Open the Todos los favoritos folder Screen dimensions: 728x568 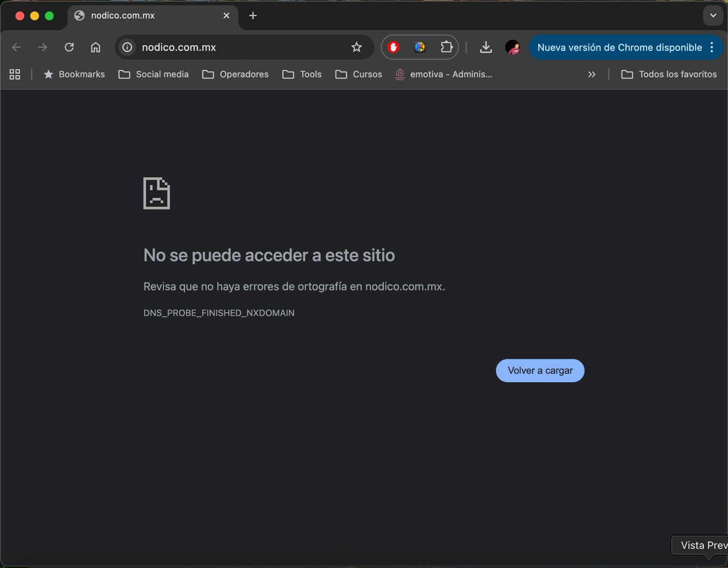[x=669, y=74]
